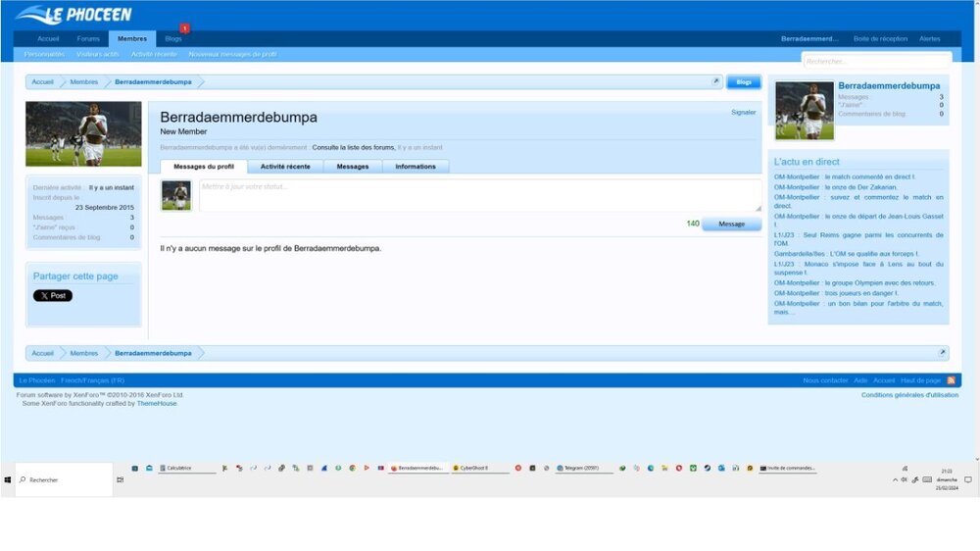Viewport: 980px width, 551px height.
Task: Click the small avatar beside the status box
Action: pos(176,196)
